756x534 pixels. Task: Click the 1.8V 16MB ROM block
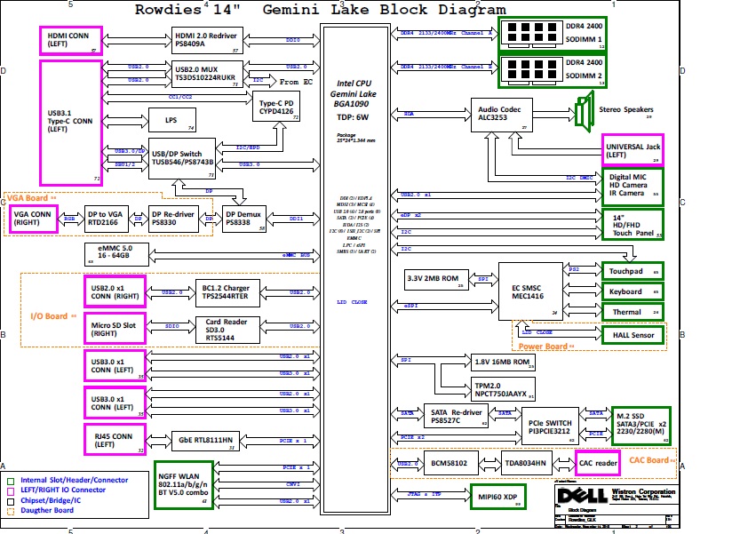(503, 363)
